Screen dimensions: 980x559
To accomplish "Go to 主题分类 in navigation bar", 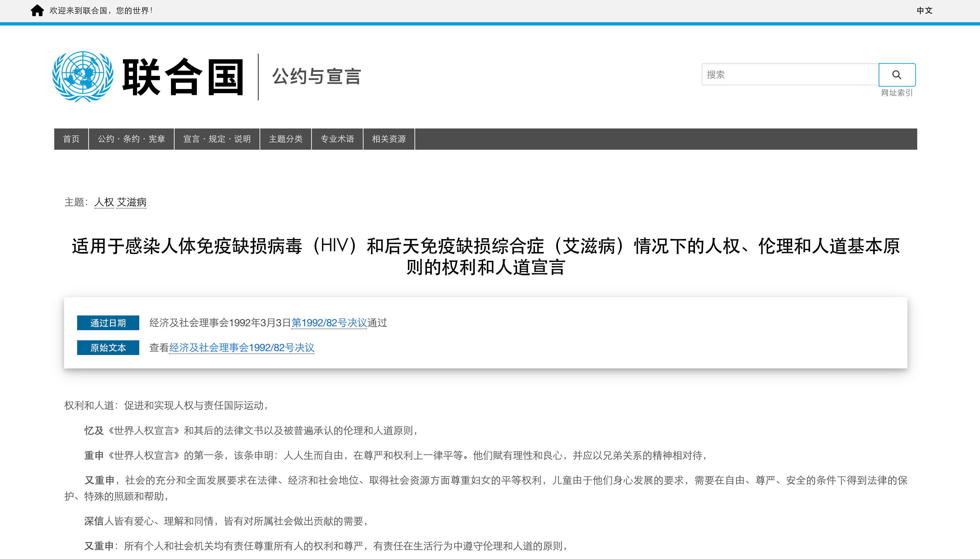I will pyautogui.click(x=286, y=139).
